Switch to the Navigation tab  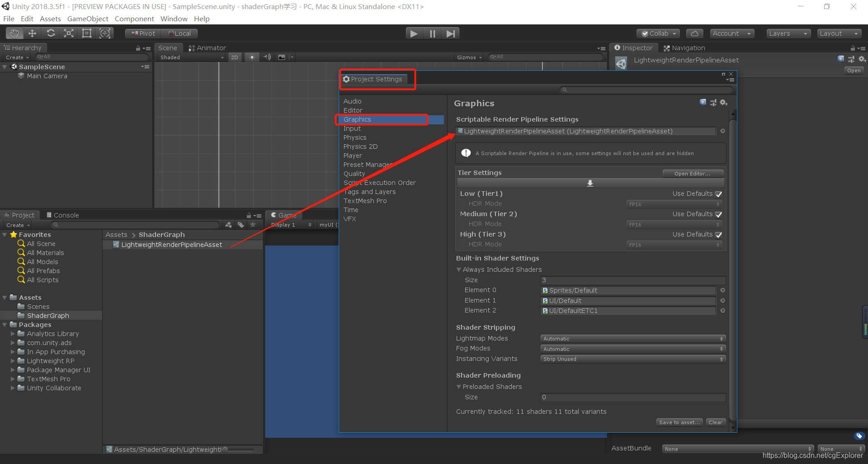pyautogui.click(x=684, y=48)
